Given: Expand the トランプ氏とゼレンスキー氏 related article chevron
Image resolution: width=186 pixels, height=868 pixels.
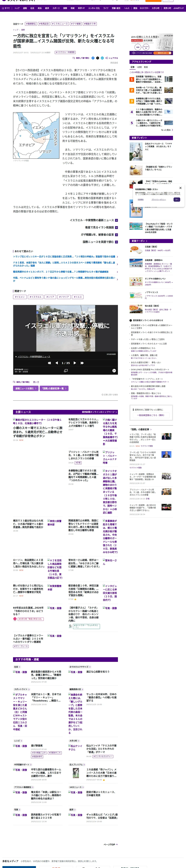Looking at the screenshot, I should pos(117,257).
